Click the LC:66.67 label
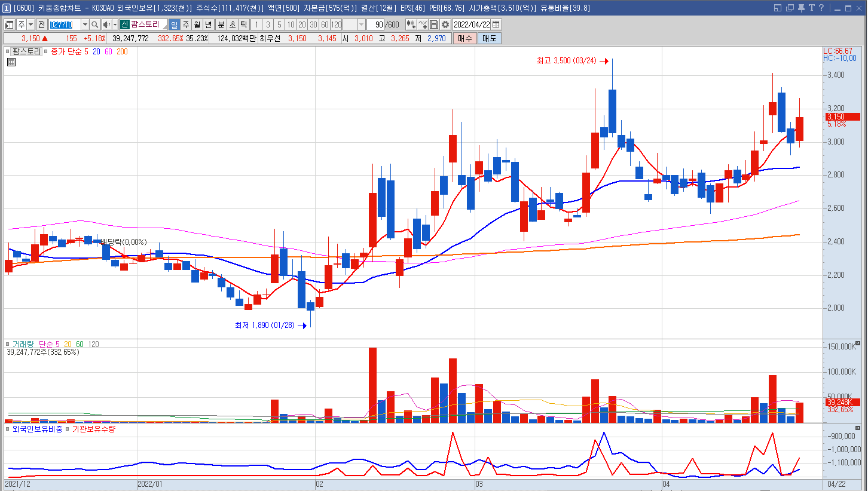Image resolution: width=868 pixels, height=491 pixels. (x=838, y=51)
